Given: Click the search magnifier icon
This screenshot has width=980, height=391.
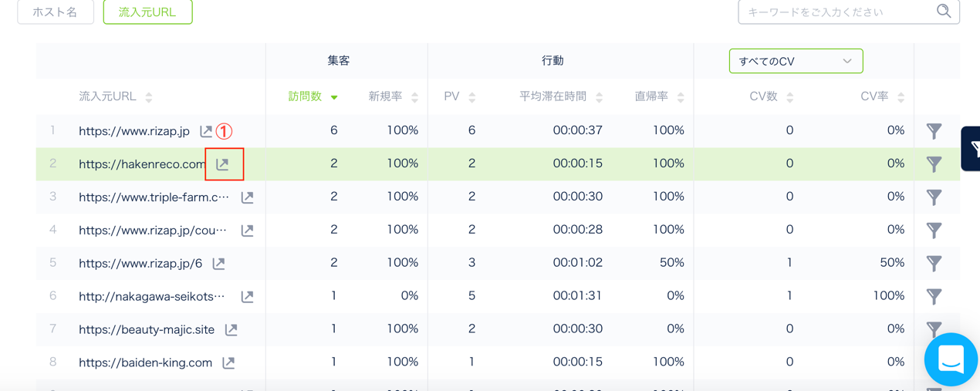Looking at the screenshot, I should pyautogui.click(x=943, y=12).
